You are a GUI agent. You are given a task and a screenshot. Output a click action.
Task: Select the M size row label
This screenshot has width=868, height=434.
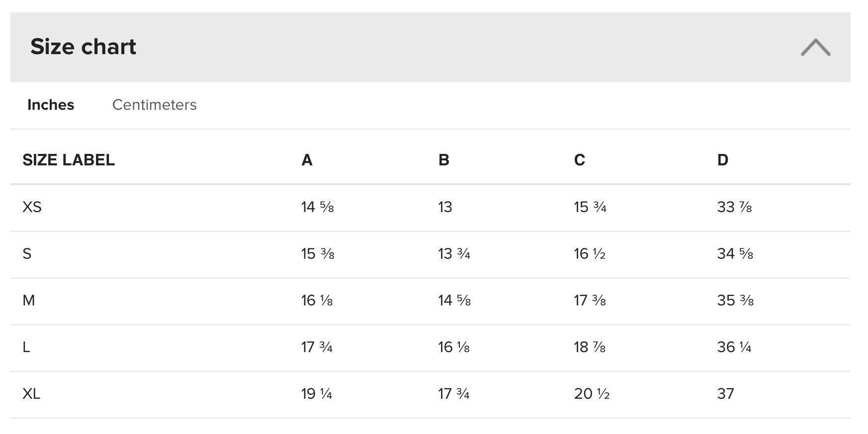click(x=29, y=300)
